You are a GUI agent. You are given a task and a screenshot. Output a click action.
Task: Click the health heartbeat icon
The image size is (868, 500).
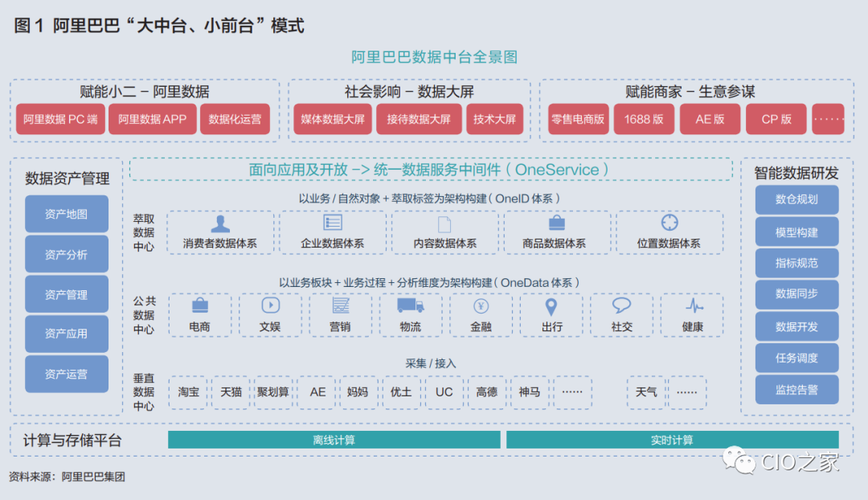coord(693,305)
